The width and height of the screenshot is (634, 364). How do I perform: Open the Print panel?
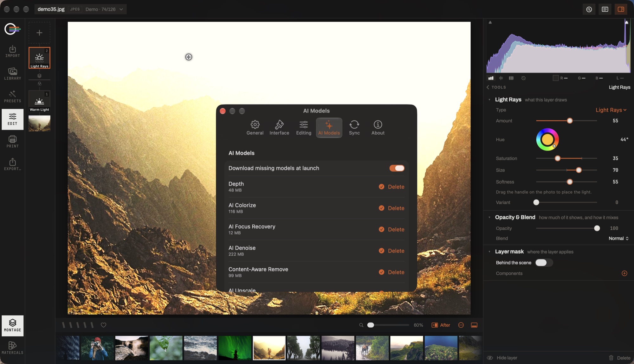tap(12, 142)
